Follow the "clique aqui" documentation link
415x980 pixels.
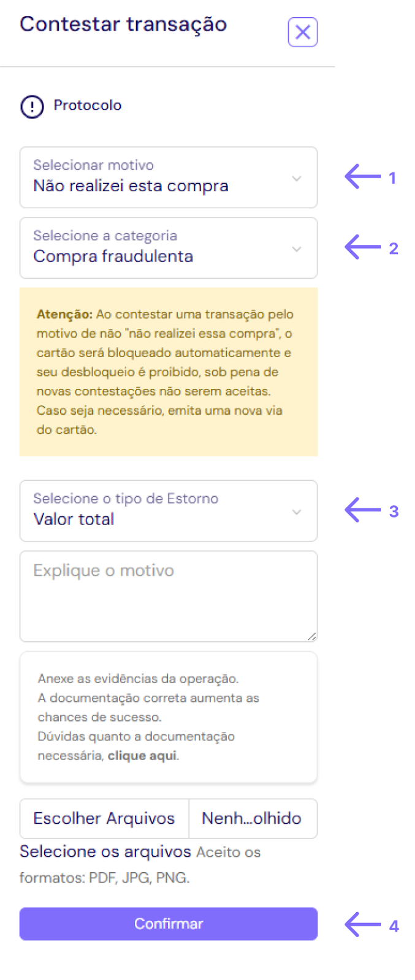pos(142,756)
